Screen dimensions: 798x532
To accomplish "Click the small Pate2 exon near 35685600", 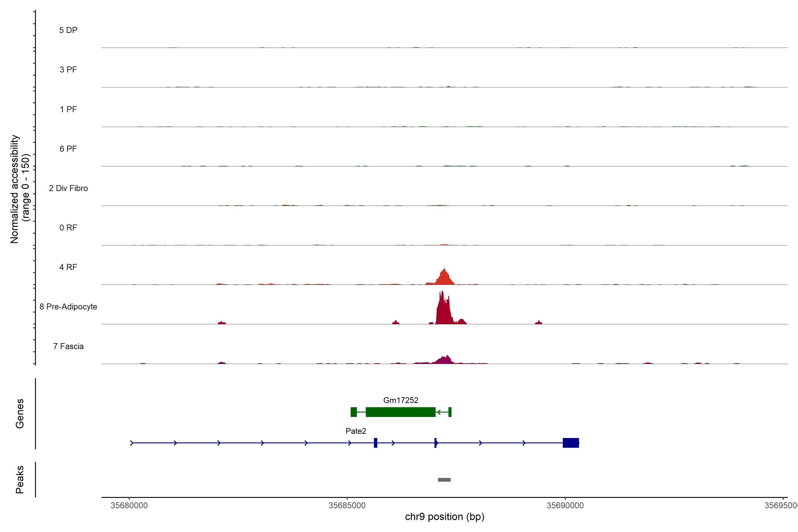I will pos(376,443).
